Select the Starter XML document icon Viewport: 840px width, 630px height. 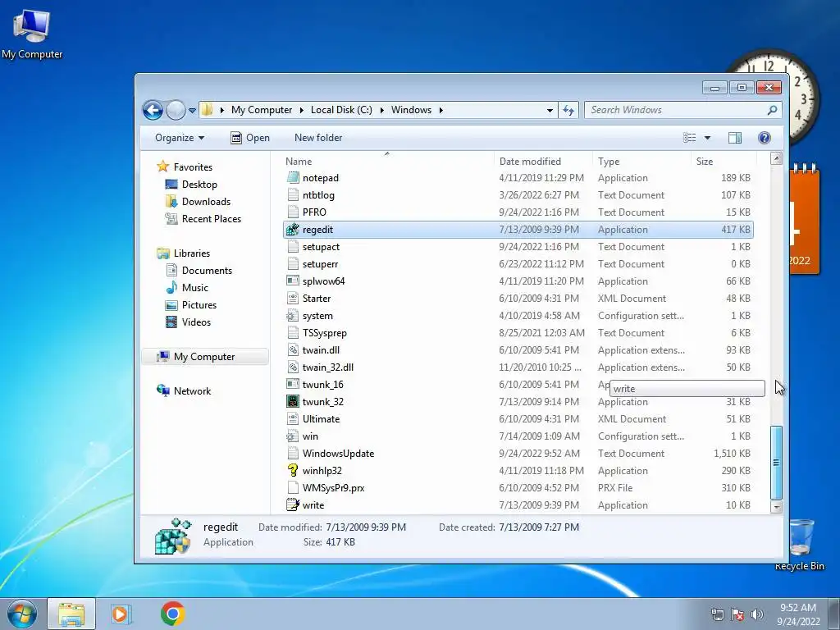[293, 299]
